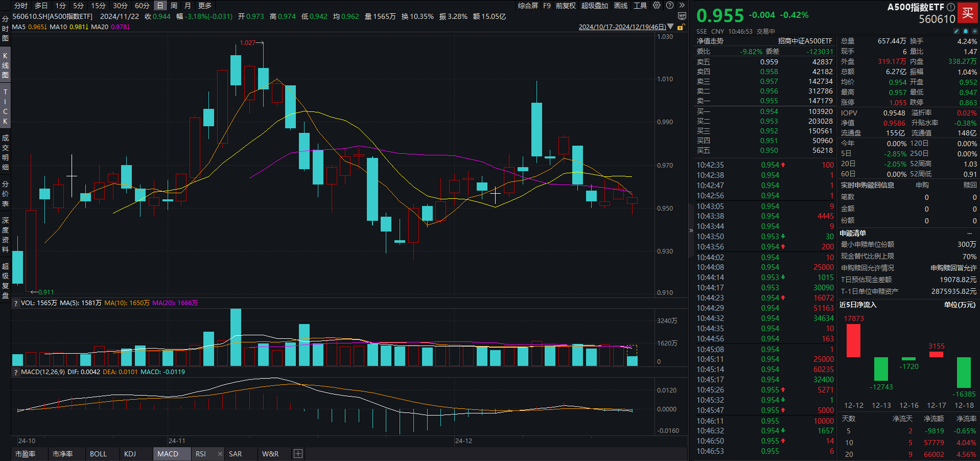Screen dimensions: 980x461
Task: Open the 综合屏 overview button
Action: coord(528,6)
